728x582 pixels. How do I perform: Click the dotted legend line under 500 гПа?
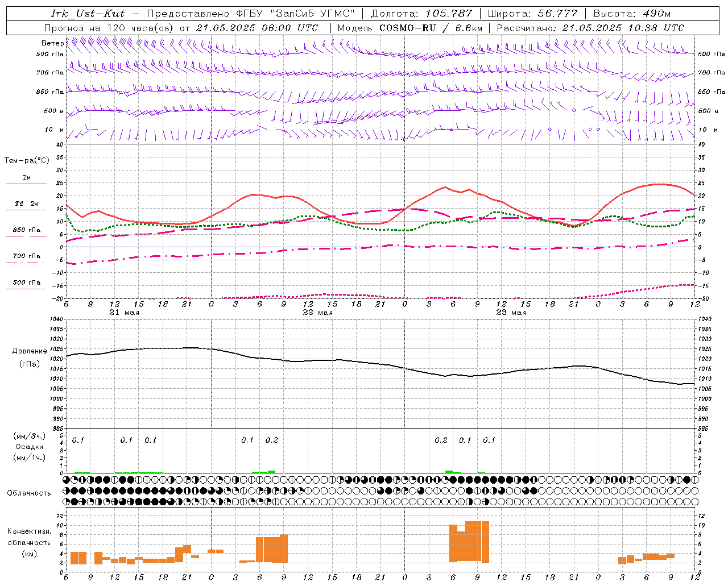click(x=25, y=289)
